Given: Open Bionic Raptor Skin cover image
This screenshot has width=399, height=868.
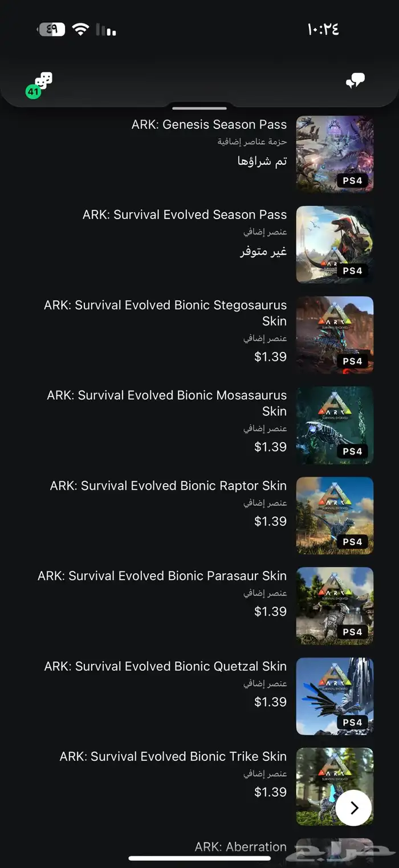Looking at the screenshot, I should pyautogui.click(x=335, y=516).
